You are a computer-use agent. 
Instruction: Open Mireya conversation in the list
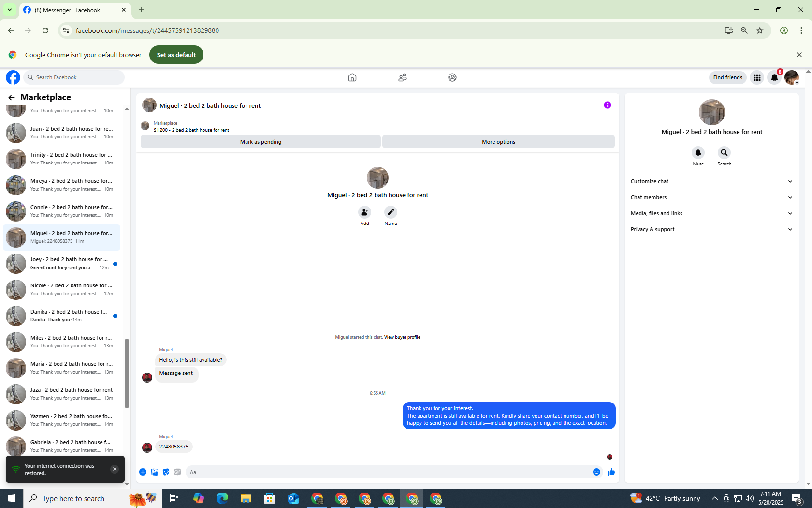61,185
